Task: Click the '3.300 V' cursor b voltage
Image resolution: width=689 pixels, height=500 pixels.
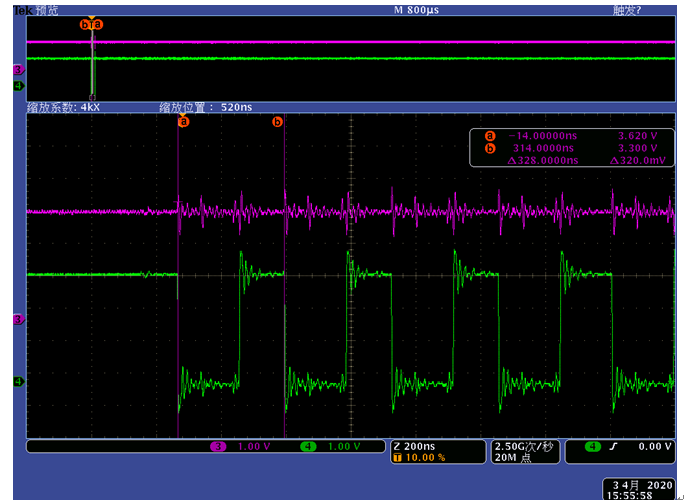Action: tap(638, 149)
